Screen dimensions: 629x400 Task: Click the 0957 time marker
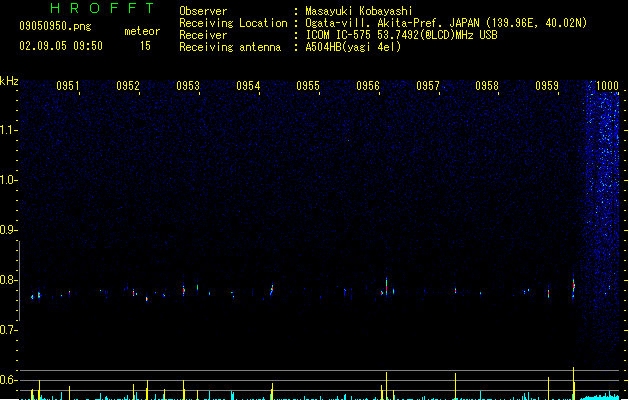coord(428,86)
